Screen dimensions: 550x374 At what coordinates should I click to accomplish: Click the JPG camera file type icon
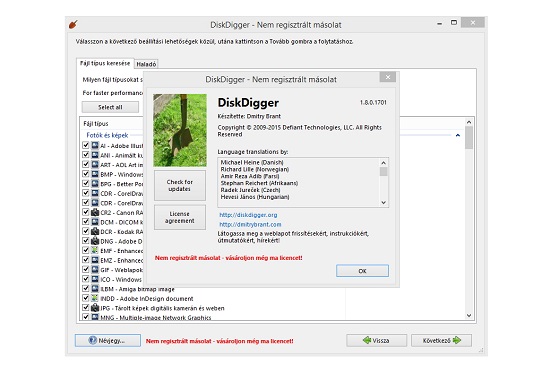click(95, 308)
